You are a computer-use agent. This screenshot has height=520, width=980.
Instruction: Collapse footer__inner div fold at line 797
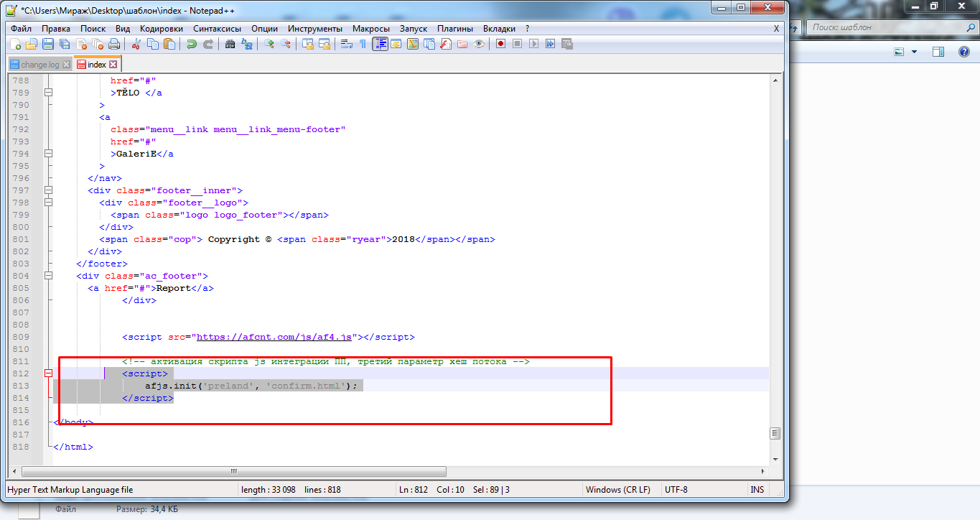[49, 190]
